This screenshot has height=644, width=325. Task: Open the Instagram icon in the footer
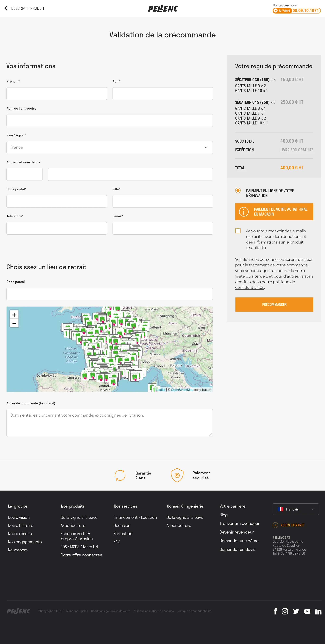pos(285,611)
